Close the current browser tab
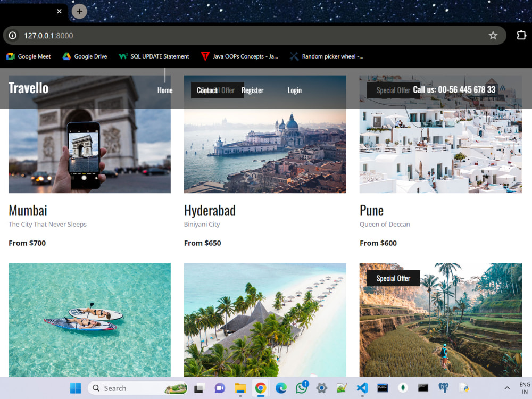 click(x=59, y=11)
